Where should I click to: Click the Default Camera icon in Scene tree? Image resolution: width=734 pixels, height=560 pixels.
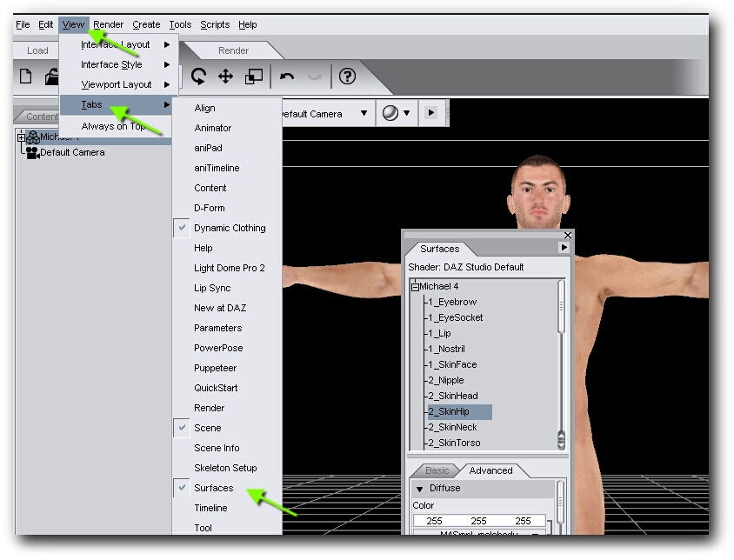pyautogui.click(x=32, y=153)
